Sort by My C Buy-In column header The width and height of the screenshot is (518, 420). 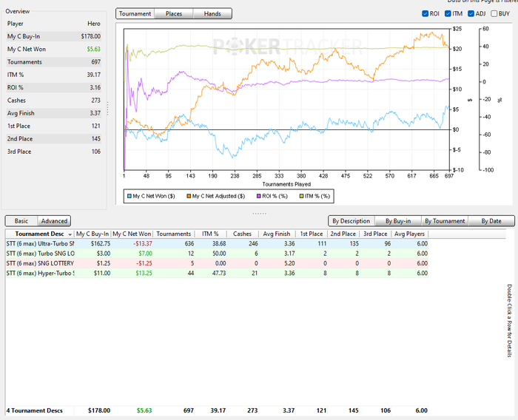pyautogui.click(x=92, y=234)
